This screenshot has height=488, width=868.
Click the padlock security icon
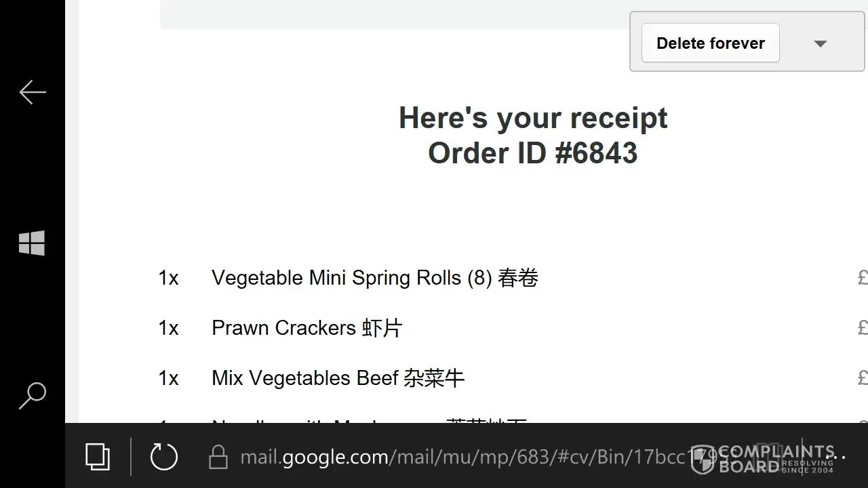click(x=218, y=457)
